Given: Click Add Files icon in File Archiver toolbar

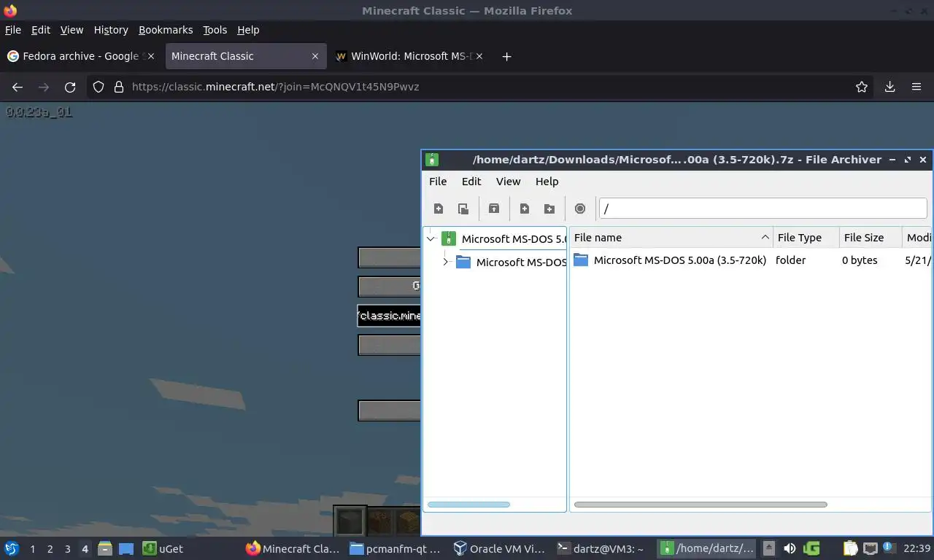Looking at the screenshot, I should click(525, 209).
